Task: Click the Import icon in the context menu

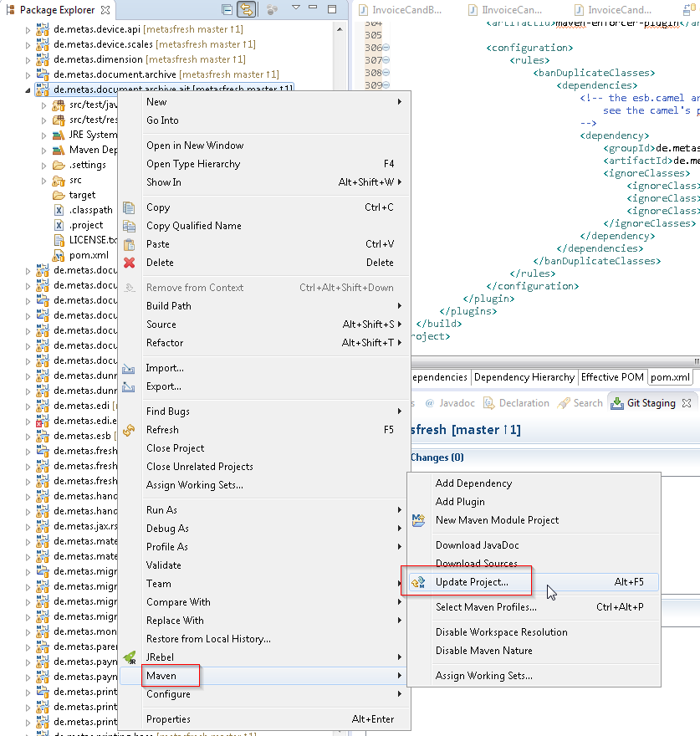Action: (129, 369)
